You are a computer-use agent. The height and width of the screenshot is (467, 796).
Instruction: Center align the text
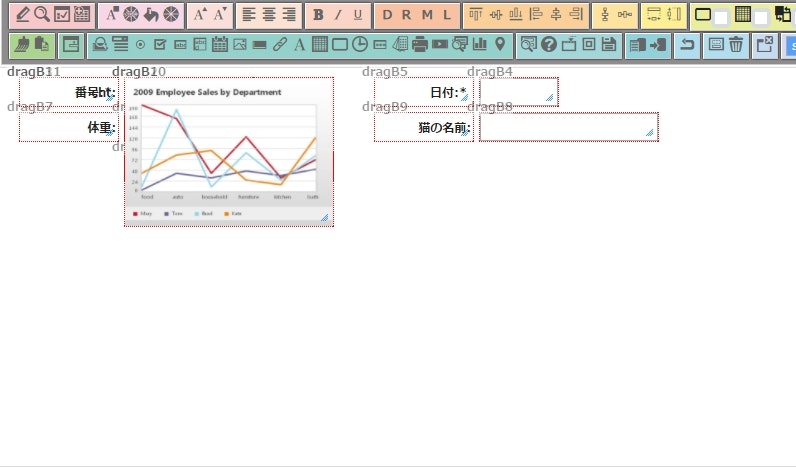pyautogui.click(x=269, y=15)
